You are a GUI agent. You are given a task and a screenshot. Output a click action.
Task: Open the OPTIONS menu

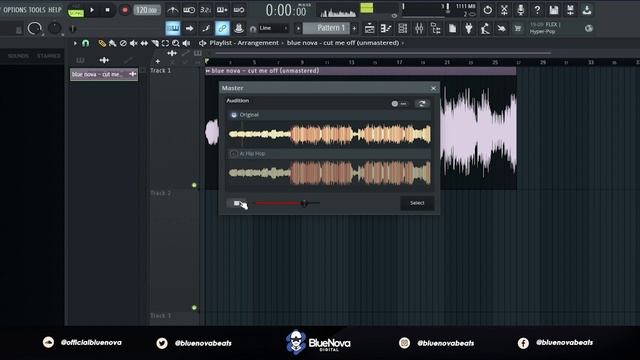point(15,10)
